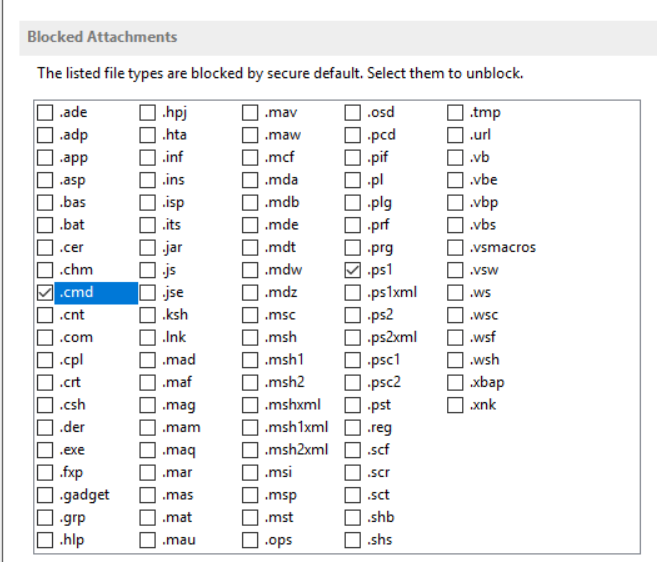This screenshot has width=657, height=562.
Task: Uncheck the .ps1 checkbox
Action: [x=352, y=270]
